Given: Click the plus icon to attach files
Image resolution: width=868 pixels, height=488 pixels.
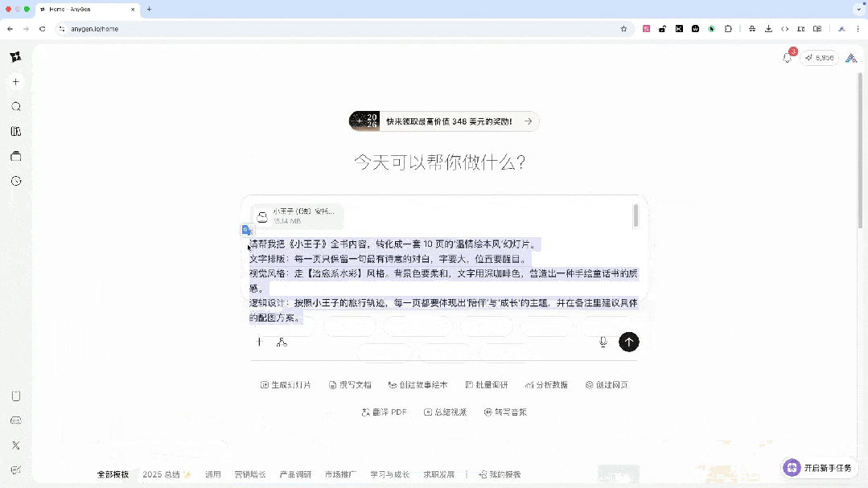Looking at the screenshot, I should click(x=259, y=342).
